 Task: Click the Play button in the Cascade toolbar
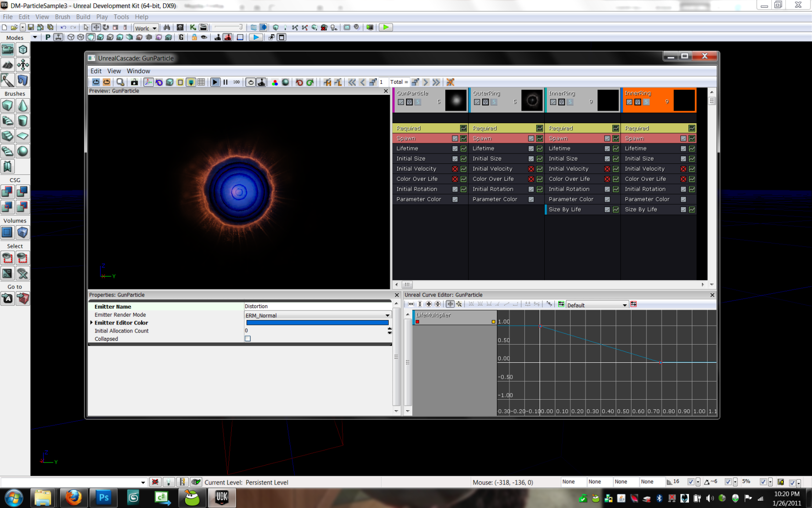click(215, 82)
